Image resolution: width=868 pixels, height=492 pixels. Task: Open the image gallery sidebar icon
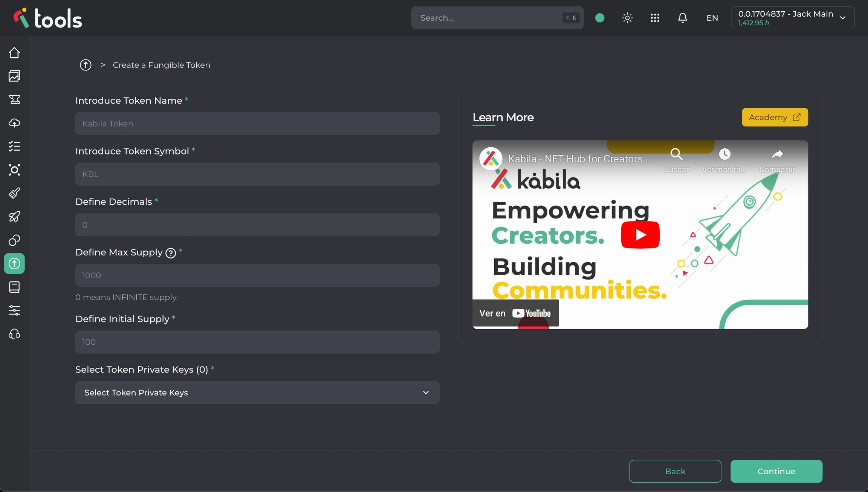click(14, 76)
